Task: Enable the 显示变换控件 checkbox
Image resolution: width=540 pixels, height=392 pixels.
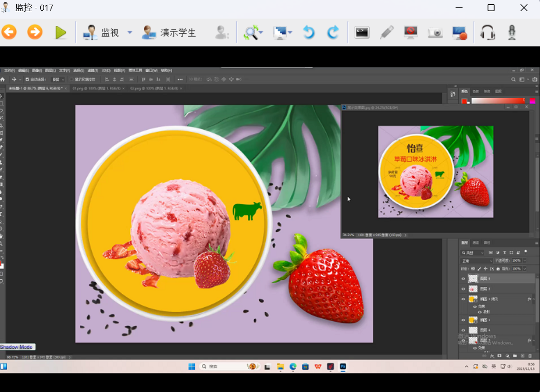Action: pos(71,80)
